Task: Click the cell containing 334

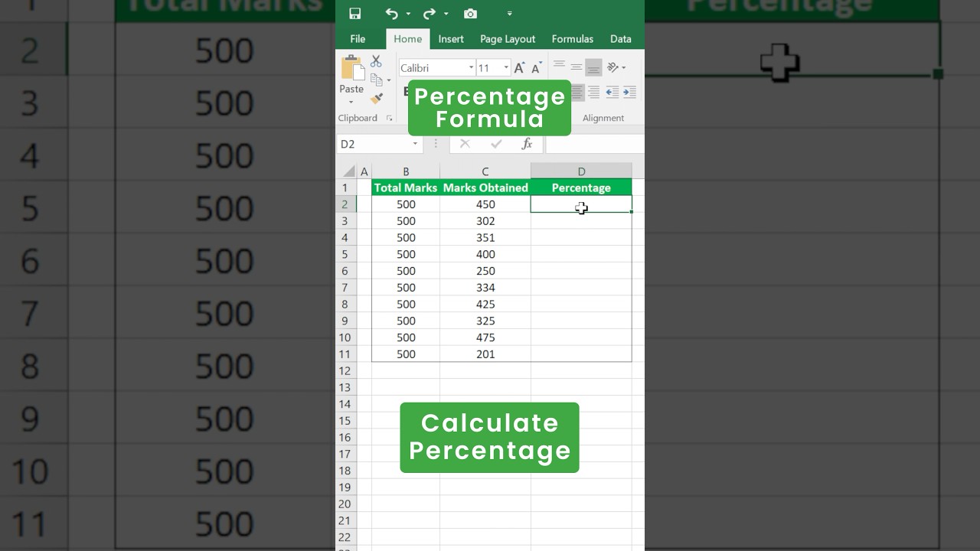Action: (x=485, y=288)
